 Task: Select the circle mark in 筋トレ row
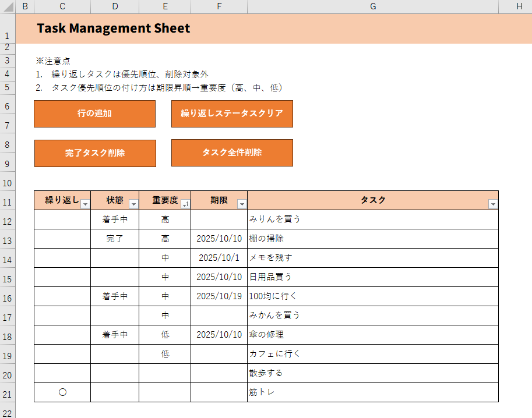coord(63,392)
